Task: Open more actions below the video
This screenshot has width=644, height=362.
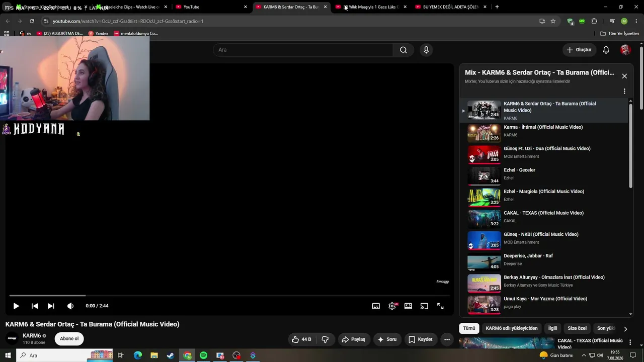Action: click(x=447, y=339)
